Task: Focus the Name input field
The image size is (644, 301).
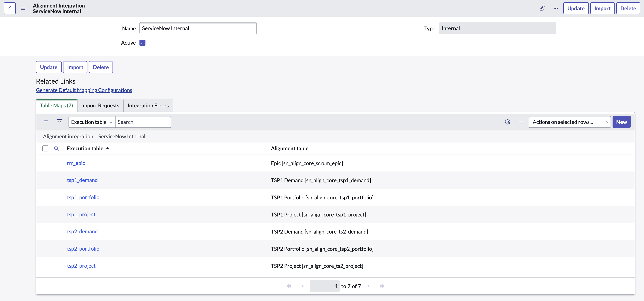Action: (x=198, y=28)
